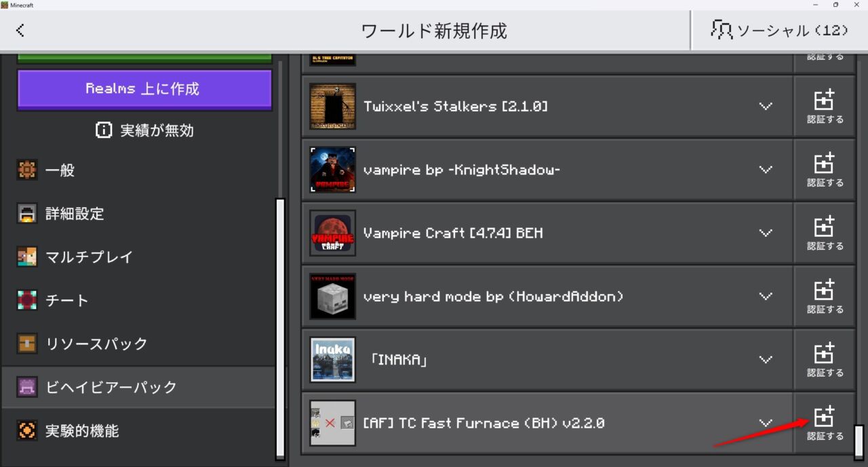The image size is (868, 467).
Task: Expand Vampire Craft [4.7.4] BEH details
Action: point(766,233)
